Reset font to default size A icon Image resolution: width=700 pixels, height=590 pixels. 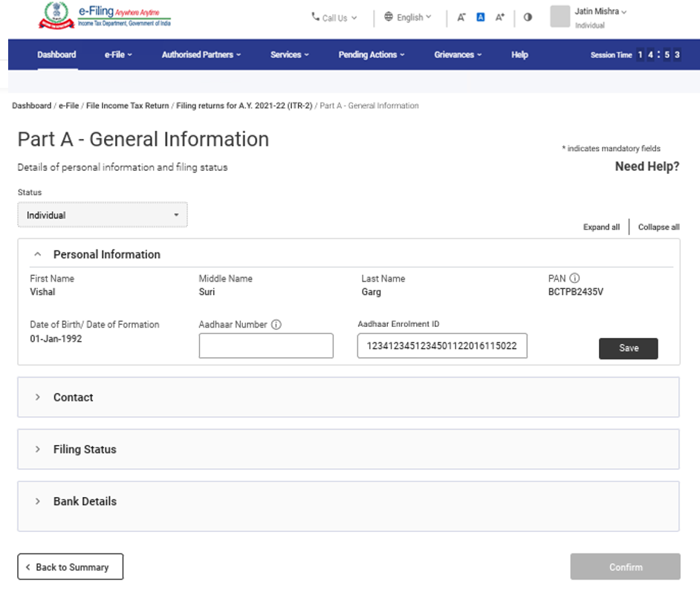(480, 17)
